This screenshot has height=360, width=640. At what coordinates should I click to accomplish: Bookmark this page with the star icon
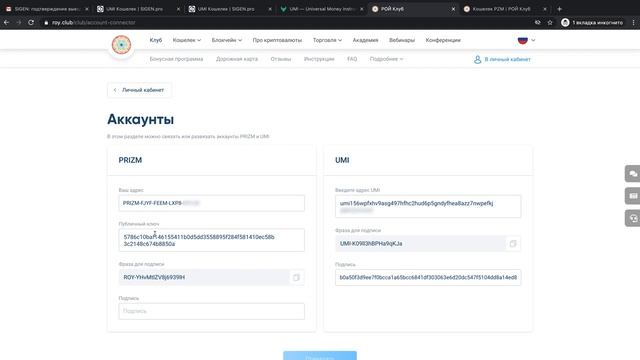click(550, 22)
